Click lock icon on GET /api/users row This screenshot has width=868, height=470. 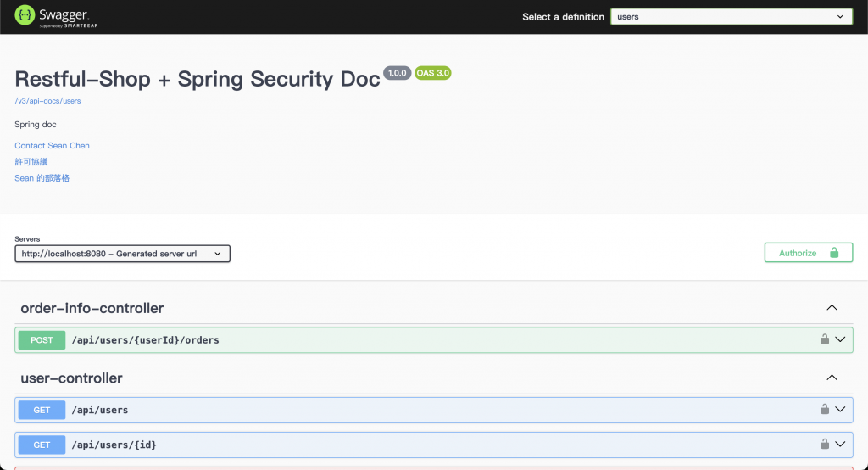[824, 409]
